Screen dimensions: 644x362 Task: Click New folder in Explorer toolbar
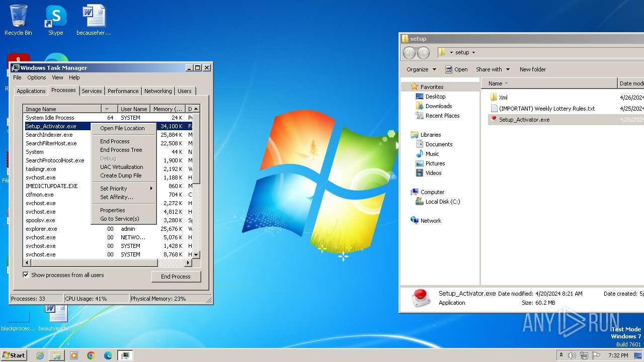click(533, 69)
